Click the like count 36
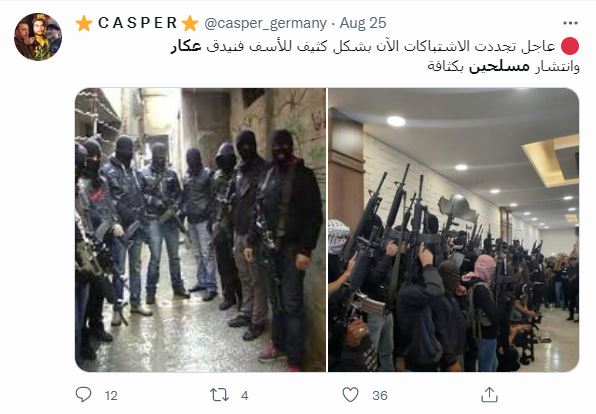The width and height of the screenshot is (596, 414). [380, 396]
